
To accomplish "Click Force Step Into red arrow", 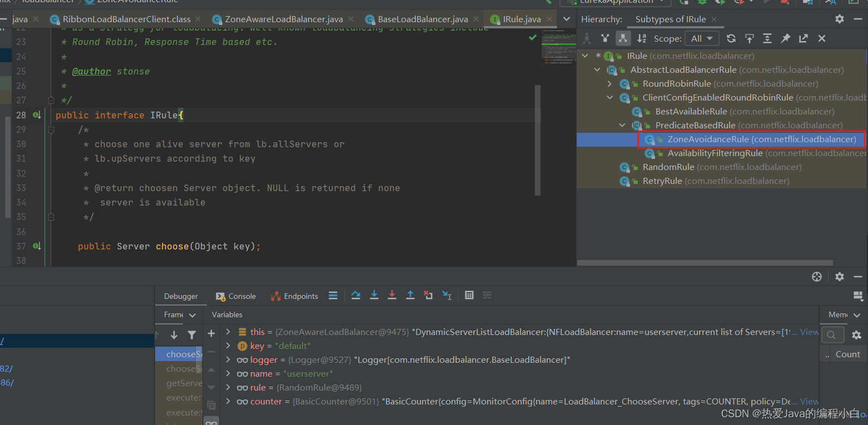I will [x=392, y=296].
